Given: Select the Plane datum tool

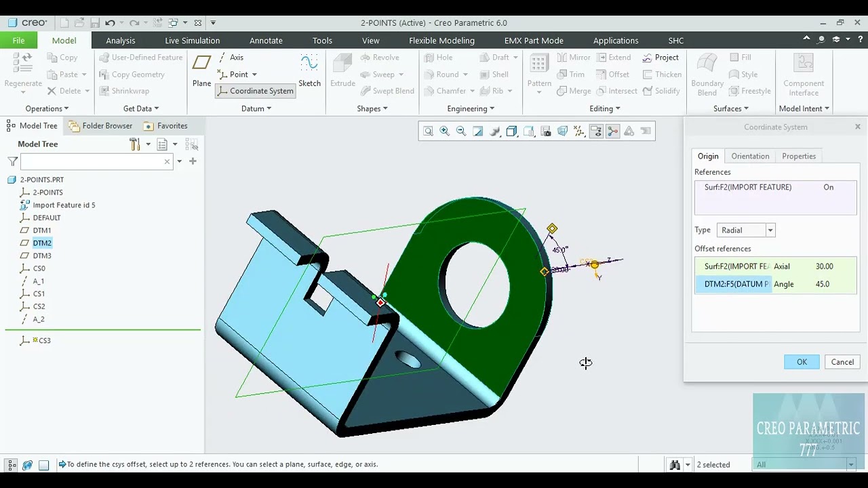Looking at the screenshot, I should click(x=201, y=71).
